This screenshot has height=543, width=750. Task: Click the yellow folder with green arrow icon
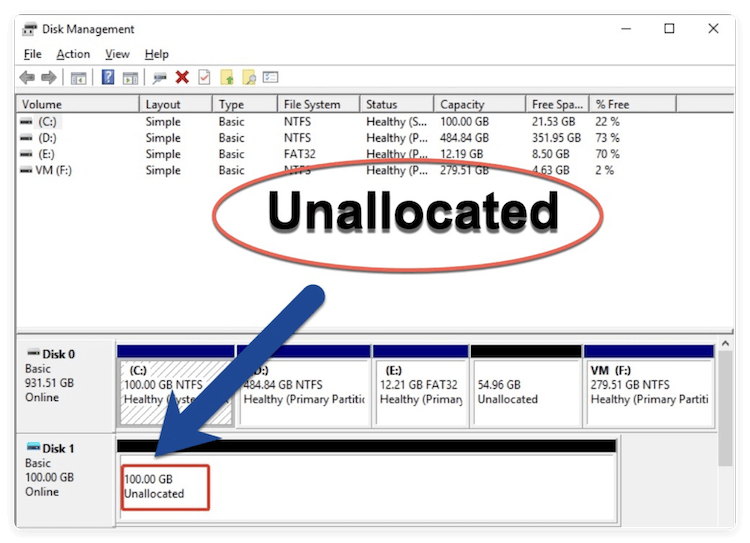tap(227, 77)
